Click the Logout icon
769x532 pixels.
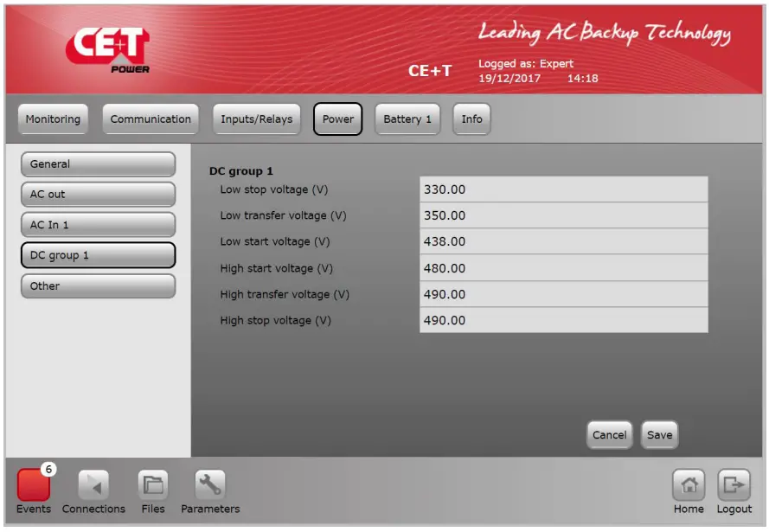point(734,485)
